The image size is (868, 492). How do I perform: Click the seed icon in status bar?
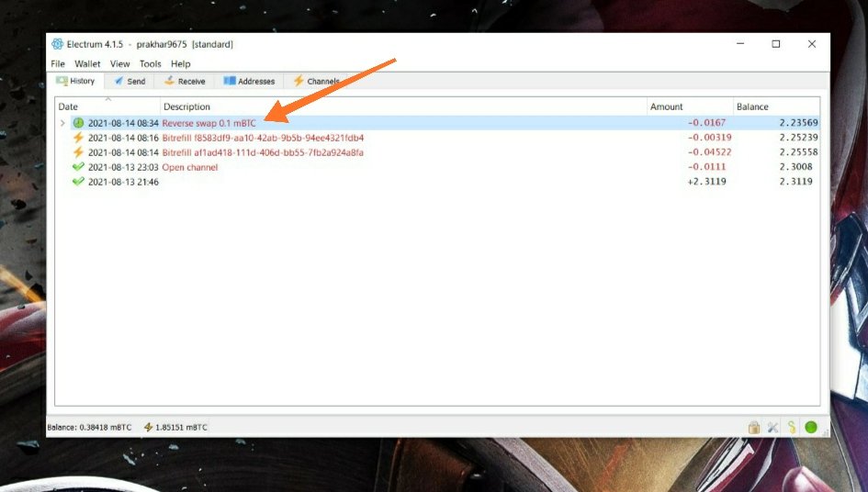[x=792, y=427]
